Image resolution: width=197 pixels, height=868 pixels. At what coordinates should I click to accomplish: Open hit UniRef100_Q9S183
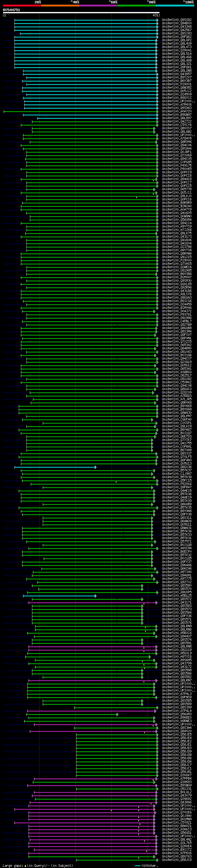click(177, 33)
